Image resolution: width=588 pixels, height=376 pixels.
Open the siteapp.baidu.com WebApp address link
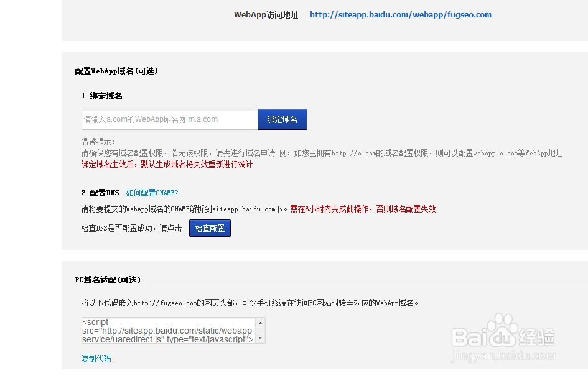401,15
